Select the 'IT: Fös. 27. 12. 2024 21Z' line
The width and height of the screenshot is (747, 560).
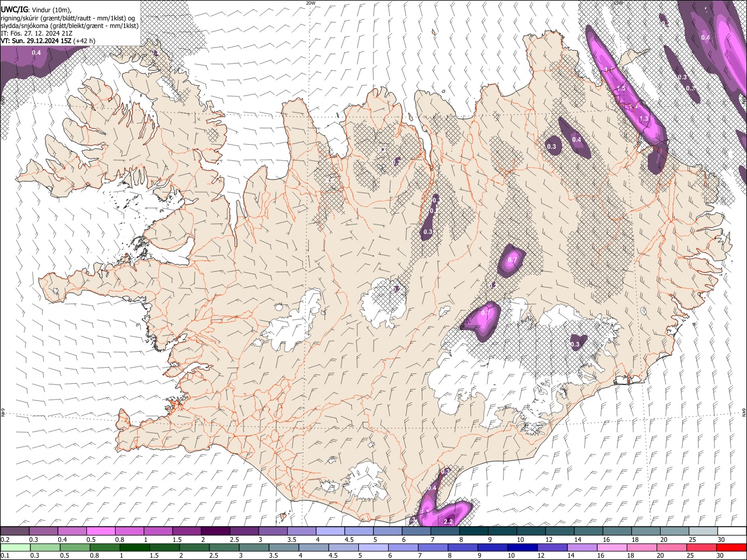coord(37,33)
